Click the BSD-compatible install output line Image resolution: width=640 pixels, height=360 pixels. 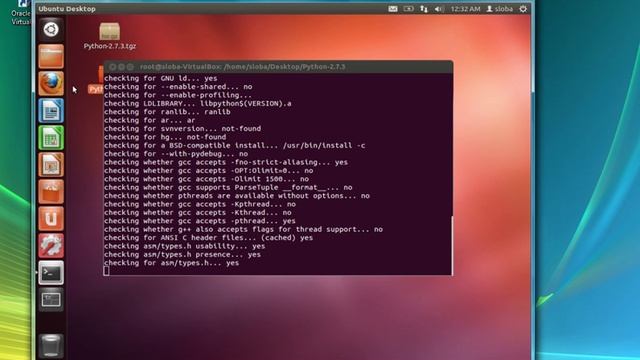click(x=235, y=145)
